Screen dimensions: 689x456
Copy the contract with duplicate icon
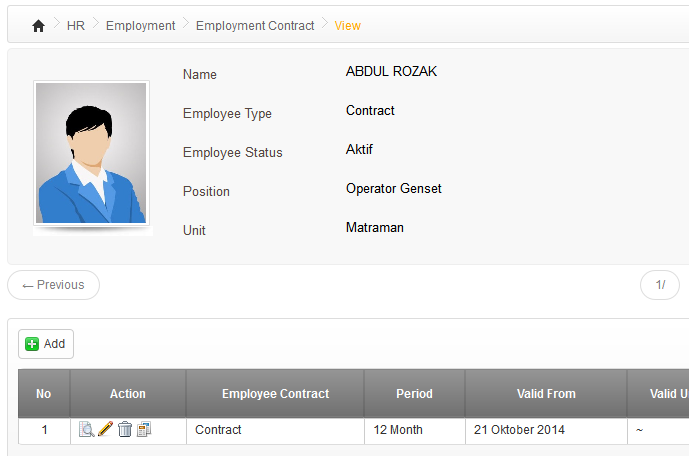[x=144, y=429]
